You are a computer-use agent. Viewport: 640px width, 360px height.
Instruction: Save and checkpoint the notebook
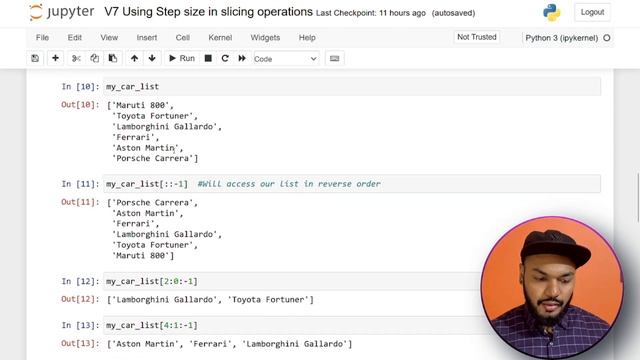tap(35, 58)
